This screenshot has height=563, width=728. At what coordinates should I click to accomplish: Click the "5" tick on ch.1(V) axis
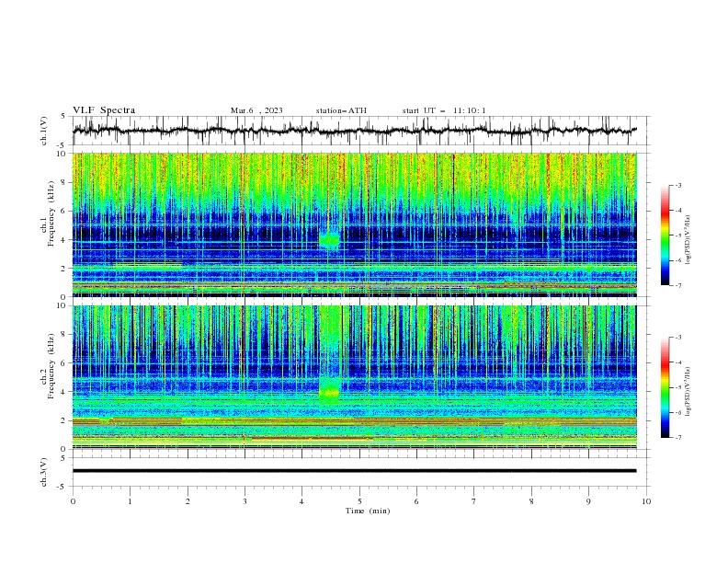tap(64, 117)
